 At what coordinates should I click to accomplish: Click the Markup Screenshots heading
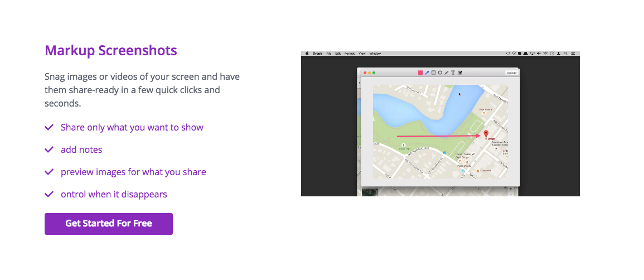(111, 51)
